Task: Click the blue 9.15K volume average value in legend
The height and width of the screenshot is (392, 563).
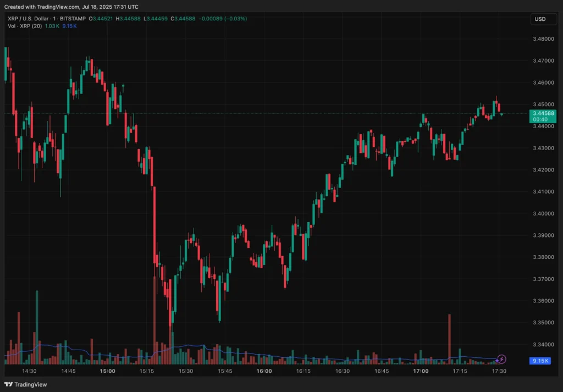Action: 69,26
